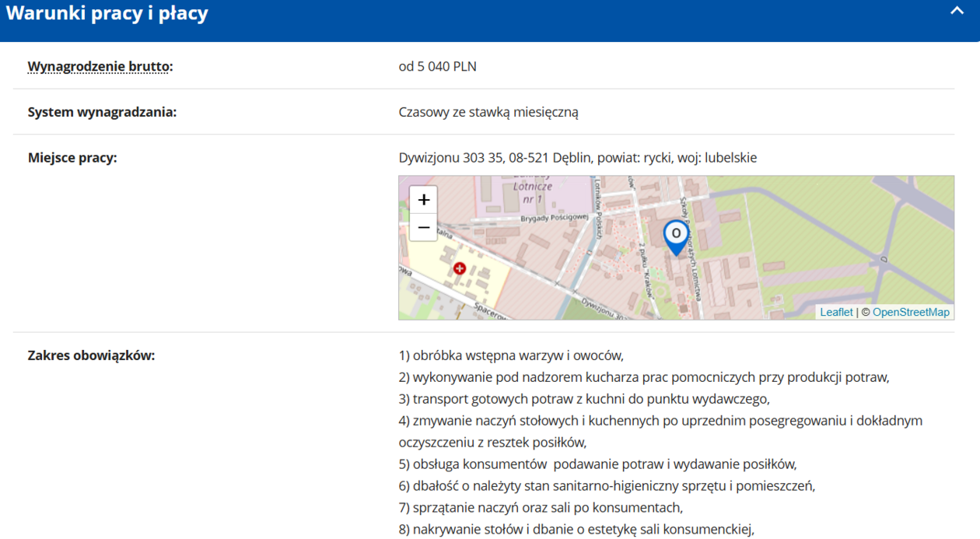Click the Warunki pracy i płacy header title

click(x=107, y=14)
